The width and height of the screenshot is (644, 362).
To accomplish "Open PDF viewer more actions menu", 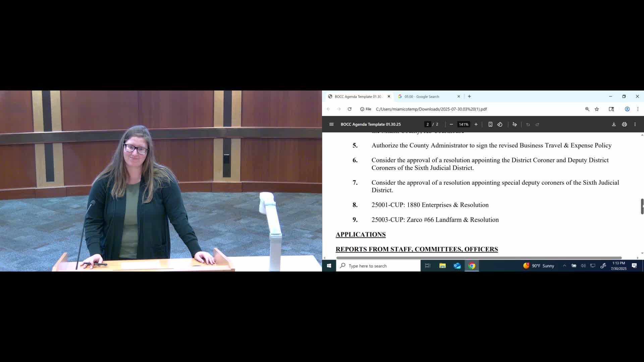I will [635, 124].
